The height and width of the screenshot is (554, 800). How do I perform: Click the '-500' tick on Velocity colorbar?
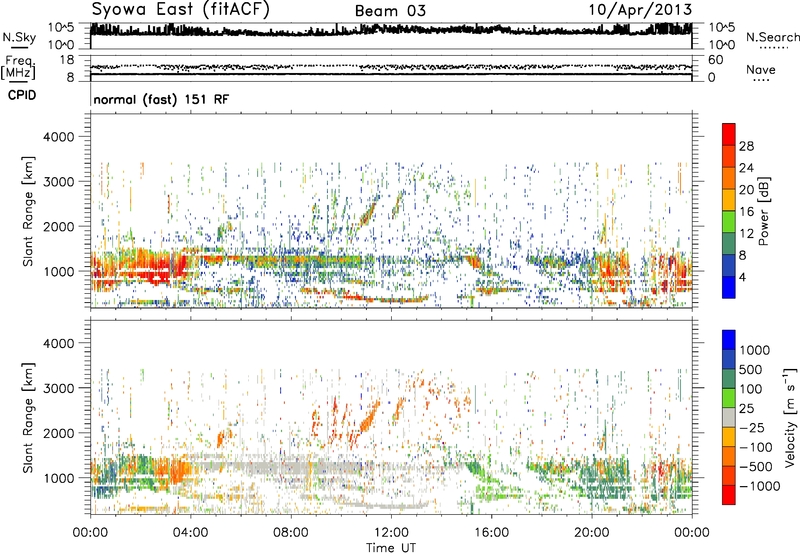pos(756,467)
